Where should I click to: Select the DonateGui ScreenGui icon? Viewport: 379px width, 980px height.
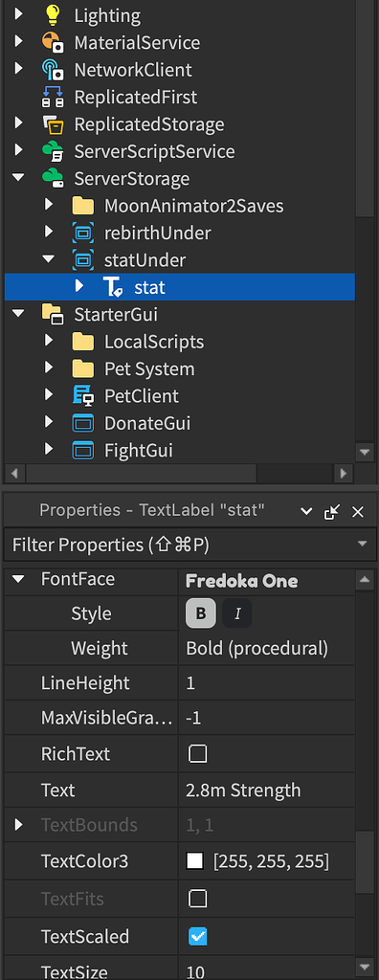pos(82,423)
